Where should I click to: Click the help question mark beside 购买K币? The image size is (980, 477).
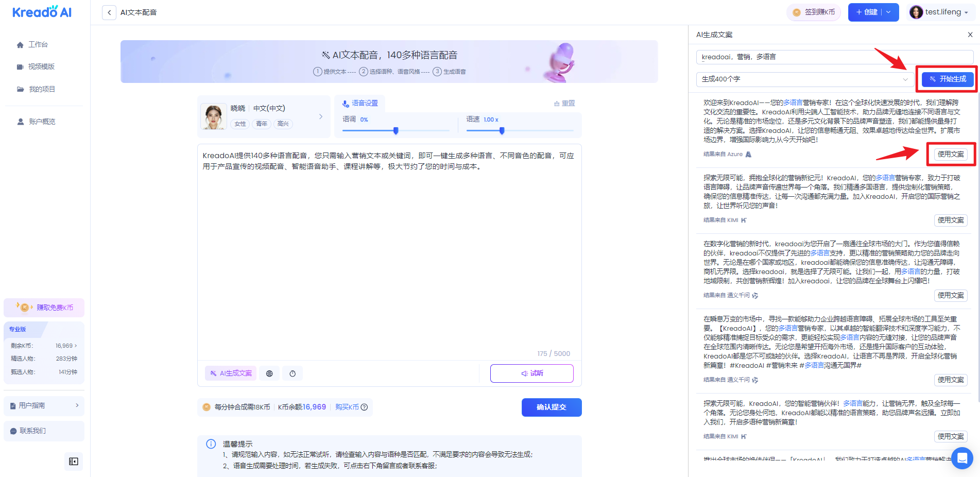[365, 407]
